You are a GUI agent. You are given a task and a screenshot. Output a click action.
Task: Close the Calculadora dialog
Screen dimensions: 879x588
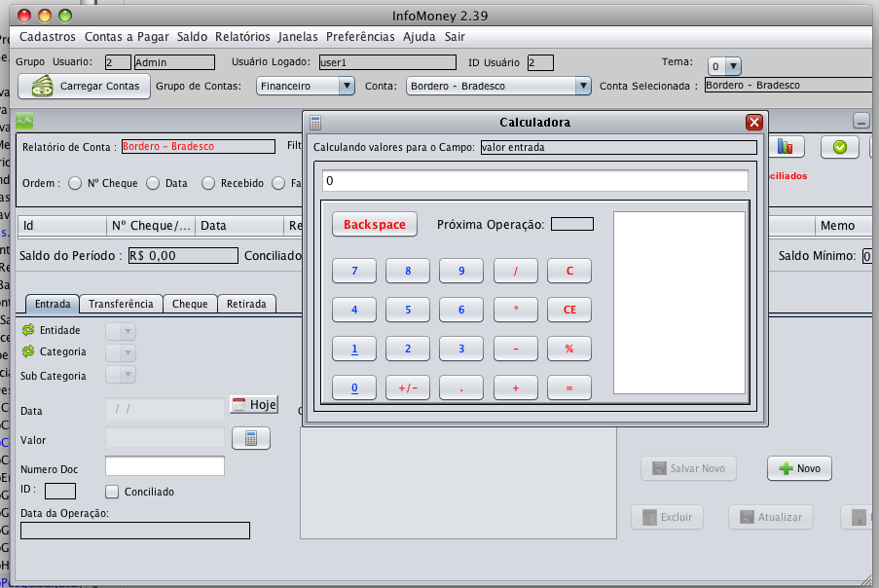(x=754, y=123)
